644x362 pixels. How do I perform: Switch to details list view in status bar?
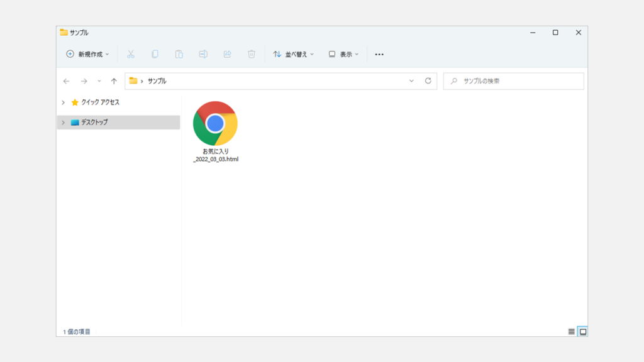572,331
